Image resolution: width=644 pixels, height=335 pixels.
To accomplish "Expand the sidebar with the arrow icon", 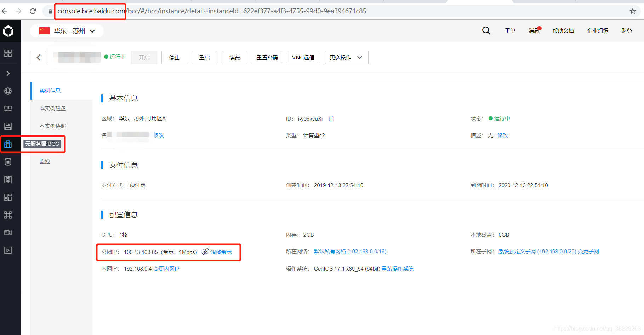I will pos(8,73).
